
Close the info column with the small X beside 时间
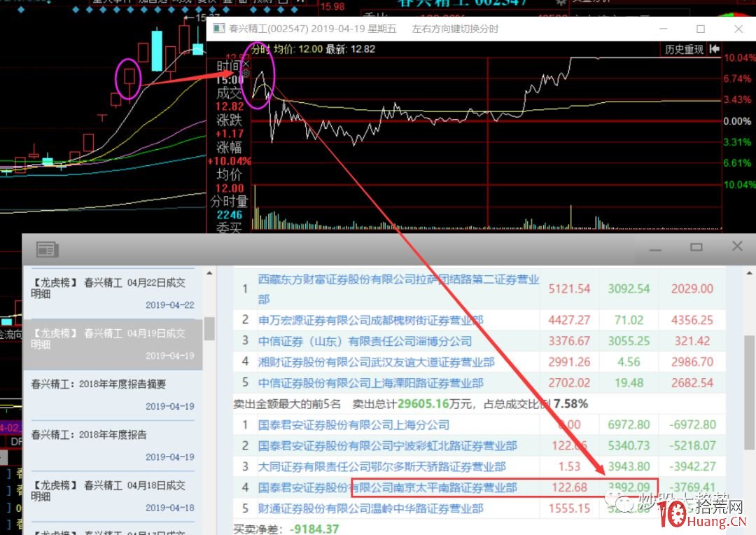coord(246,64)
